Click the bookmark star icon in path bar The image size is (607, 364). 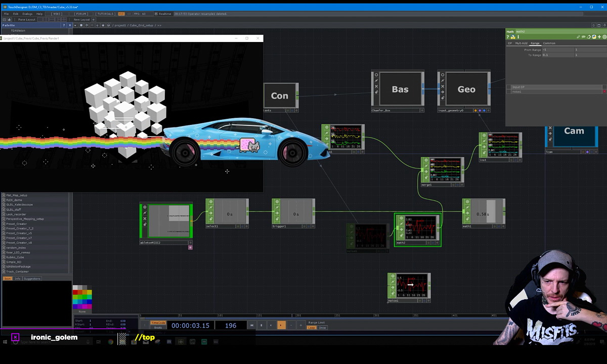pos(103,25)
